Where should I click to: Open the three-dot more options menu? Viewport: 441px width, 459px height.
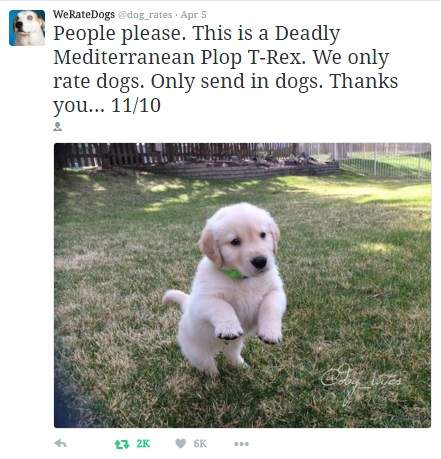coord(241,444)
